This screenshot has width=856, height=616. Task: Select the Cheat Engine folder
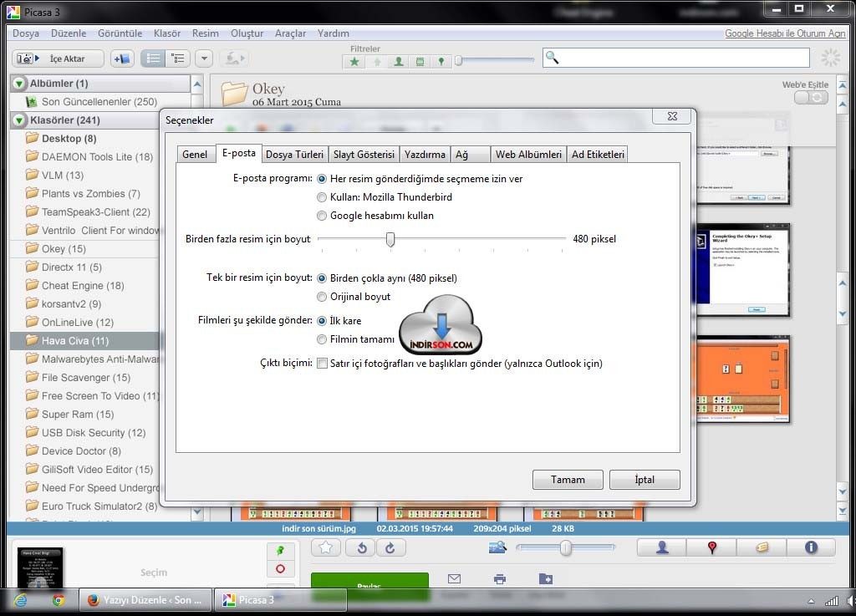[x=83, y=285]
